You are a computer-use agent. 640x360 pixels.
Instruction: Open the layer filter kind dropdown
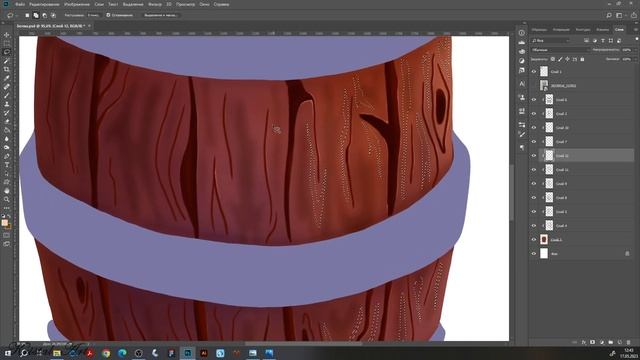tap(551, 40)
